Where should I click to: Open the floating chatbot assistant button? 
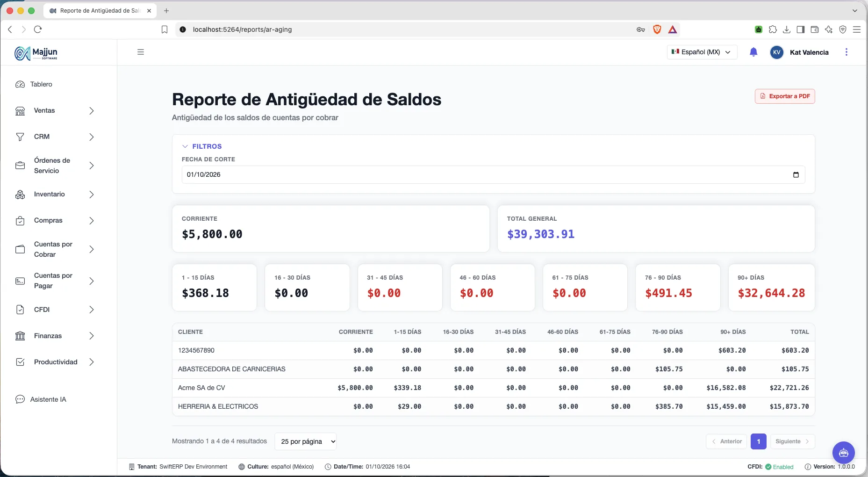(843, 452)
